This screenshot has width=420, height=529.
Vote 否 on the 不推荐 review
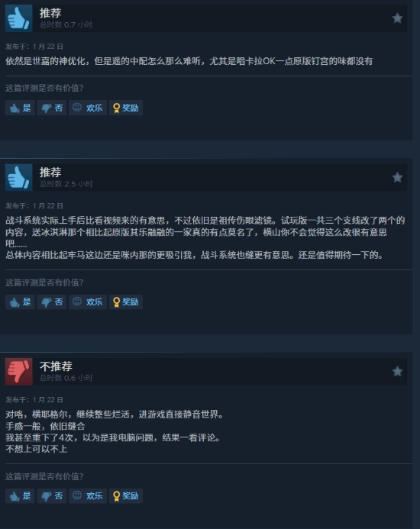coord(52,496)
